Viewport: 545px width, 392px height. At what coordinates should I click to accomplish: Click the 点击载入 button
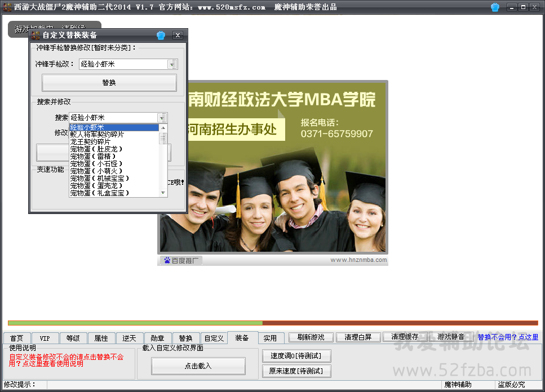point(198,366)
